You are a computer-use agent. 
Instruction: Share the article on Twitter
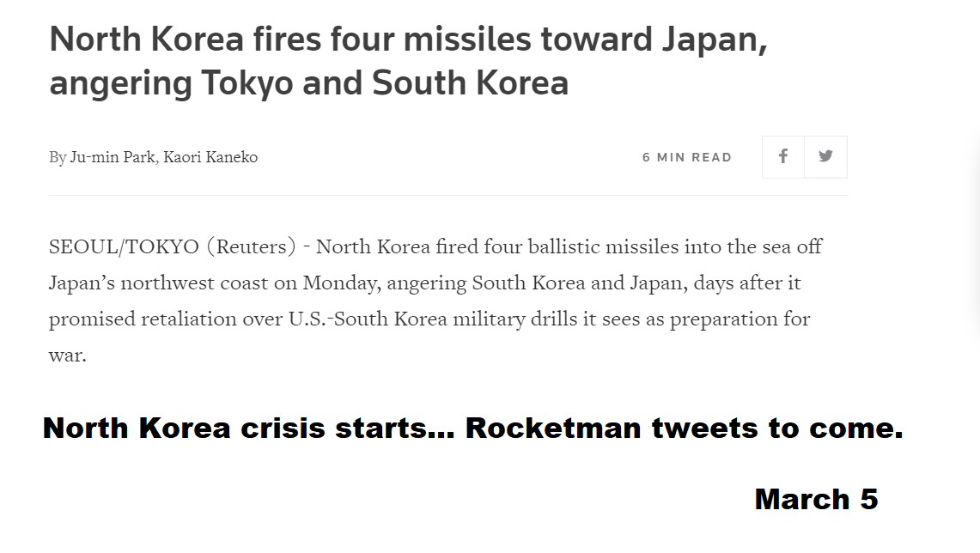(825, 156)
